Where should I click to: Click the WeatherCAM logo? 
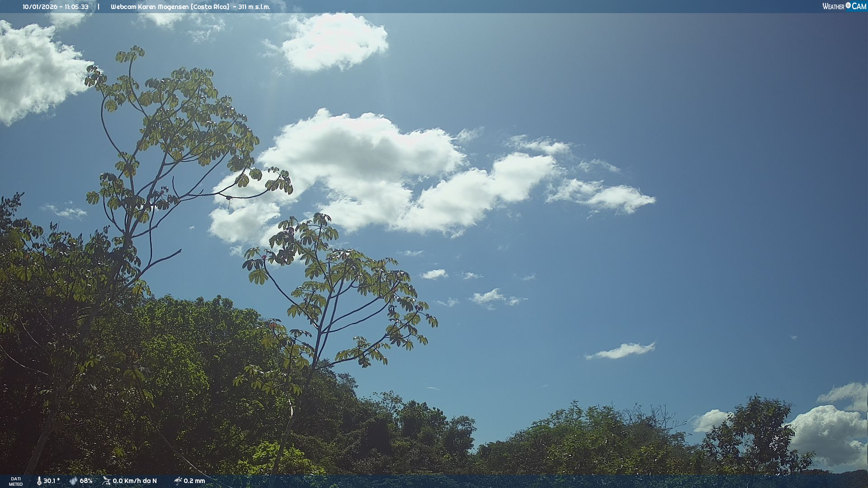tap(844, 6)
